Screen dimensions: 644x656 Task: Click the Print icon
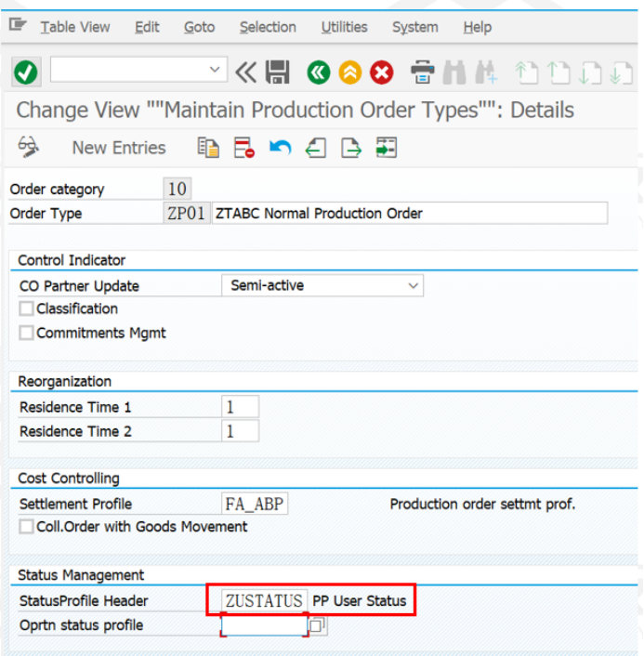pyautogui.click(x=422, y=72)
